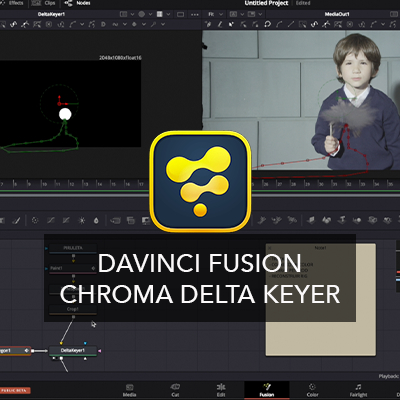Select the Paint brush tool in the toolbar
The image size is (400, 400).
click(x=17, y=220)
